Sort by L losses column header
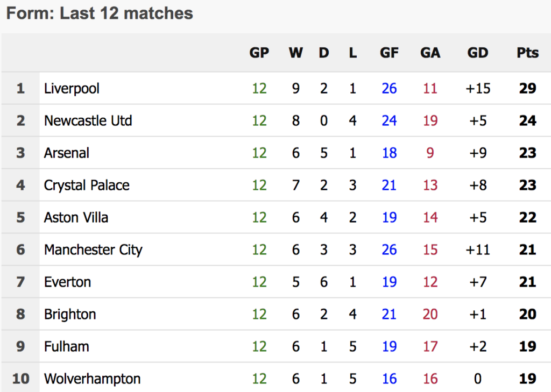 click(352, 53)
